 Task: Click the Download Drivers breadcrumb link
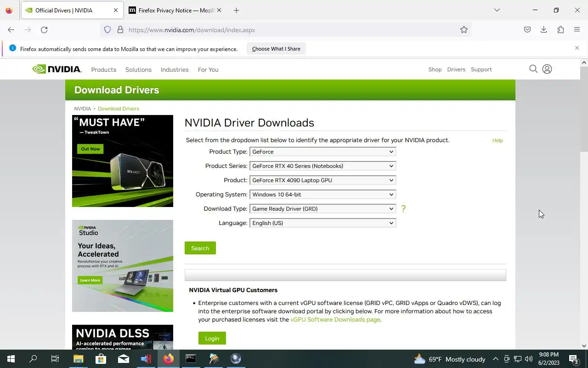coord(119,109)
